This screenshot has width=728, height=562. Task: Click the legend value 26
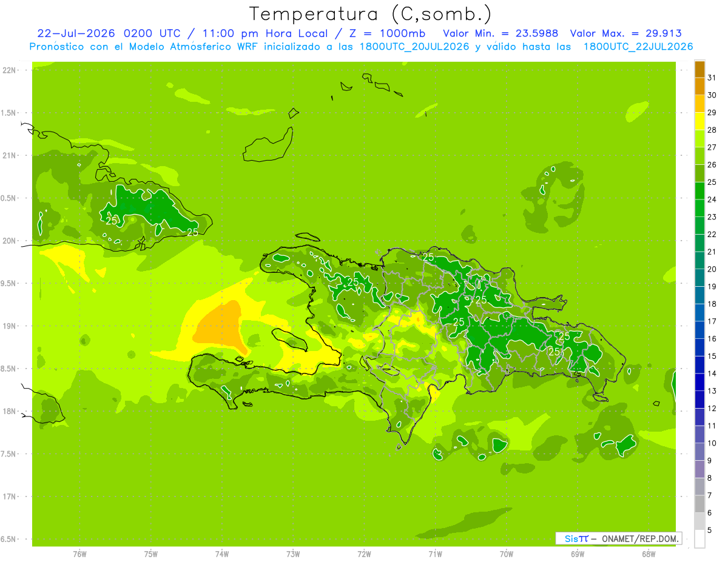(712, 164)
